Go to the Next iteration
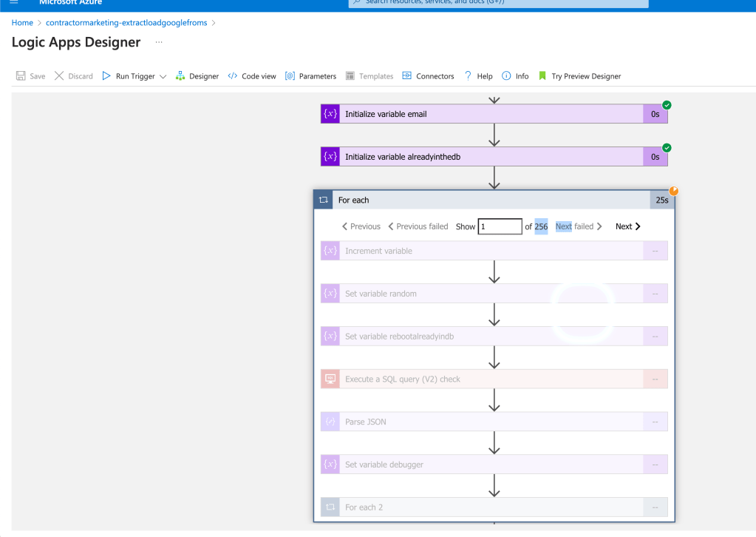756x537 pixels. point(627,226)
